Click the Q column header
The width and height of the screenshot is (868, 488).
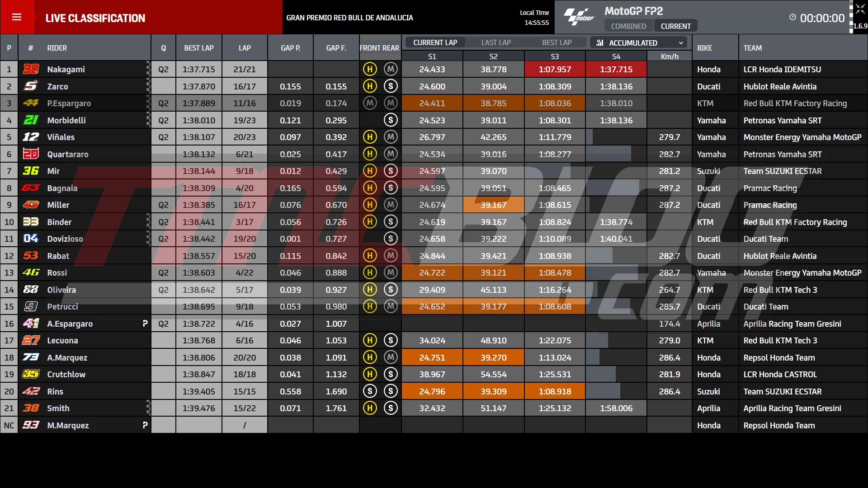tap(163, 48)
